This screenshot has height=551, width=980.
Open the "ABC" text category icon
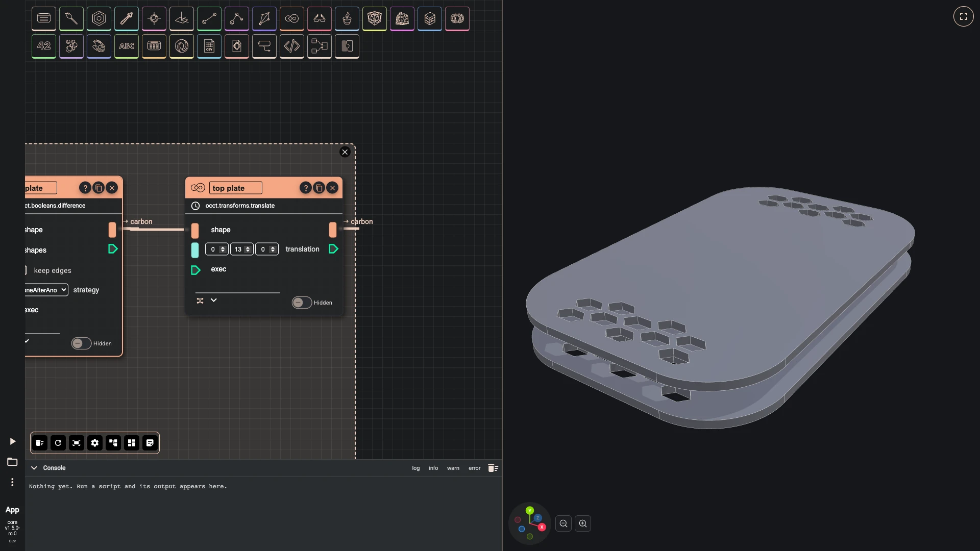point(127,46)
